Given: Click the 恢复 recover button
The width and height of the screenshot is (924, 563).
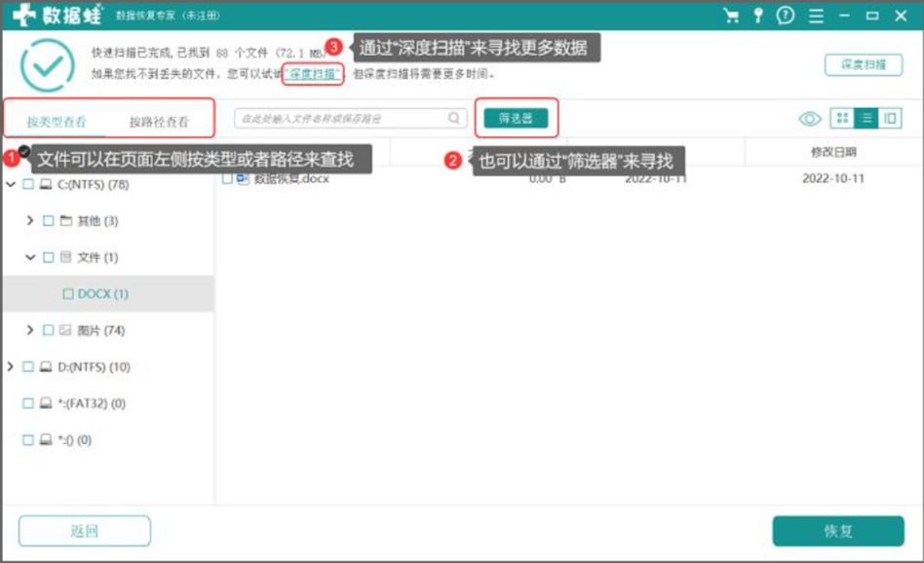Looking at the screenshot, I should [x=838, y=531].
